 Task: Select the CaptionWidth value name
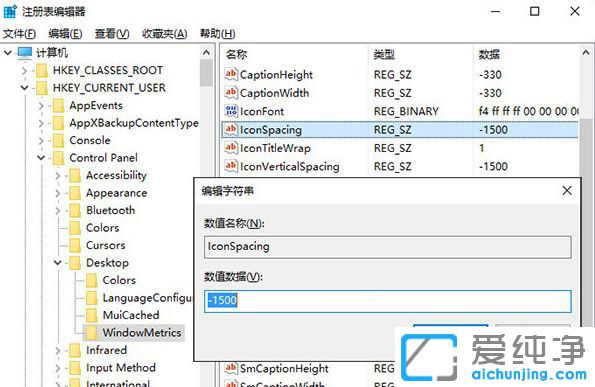(274, 93)
